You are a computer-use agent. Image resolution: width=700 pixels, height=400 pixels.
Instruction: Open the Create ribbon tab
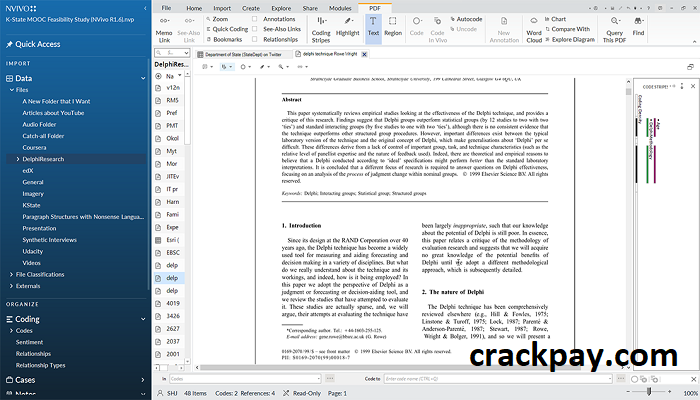(x=250, y=8)
